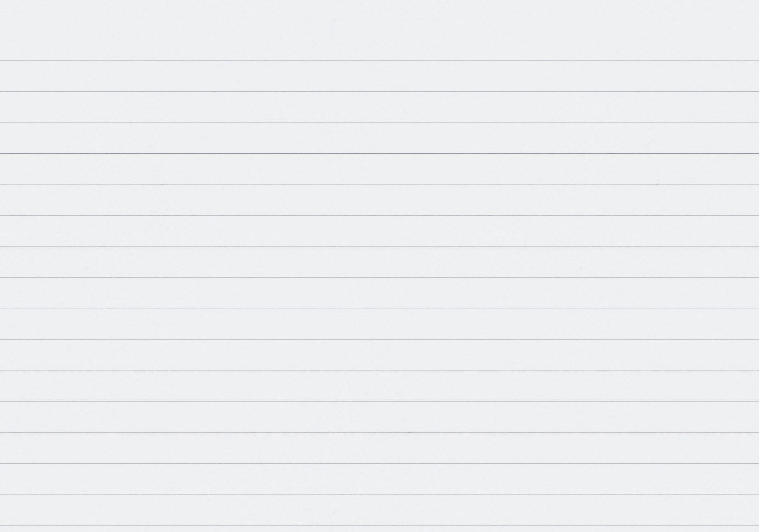This screenshot has width=759, height=532.
Task: Click the eleventh ruled writing row
Action: (379, 386)
